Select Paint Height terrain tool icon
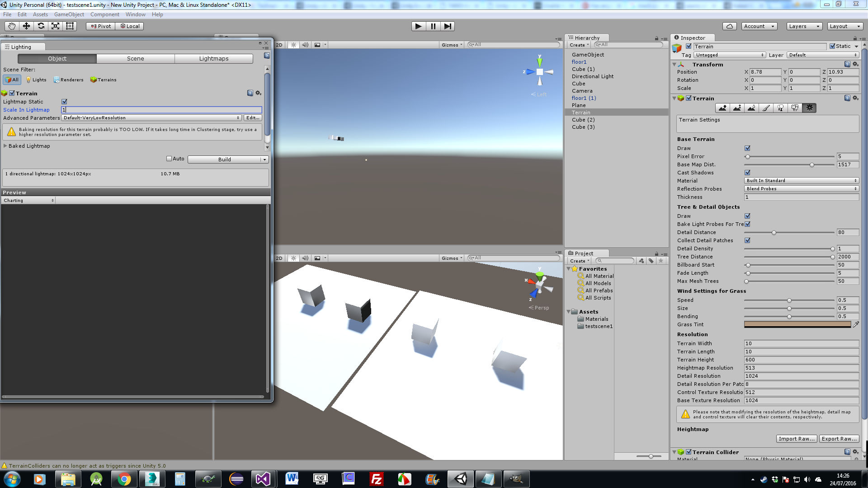The width and height of the screenshot is (868, 488). (737, 108)
